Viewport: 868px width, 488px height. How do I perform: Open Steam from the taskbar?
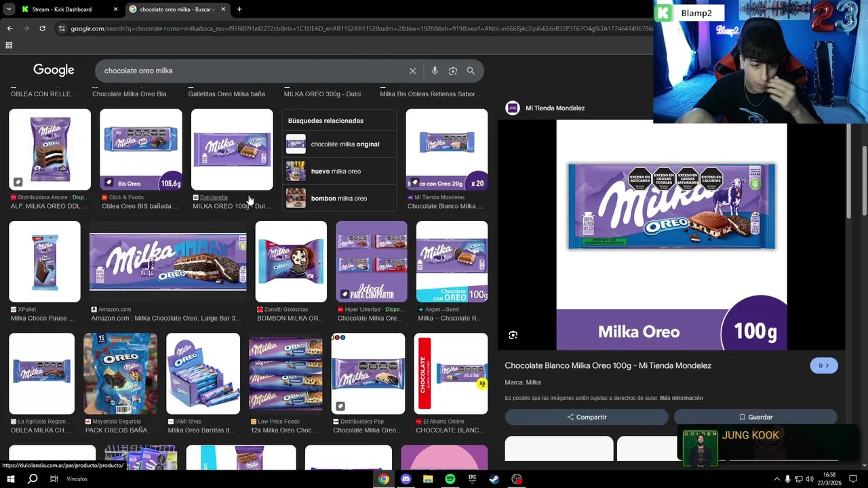pos(494,479)
